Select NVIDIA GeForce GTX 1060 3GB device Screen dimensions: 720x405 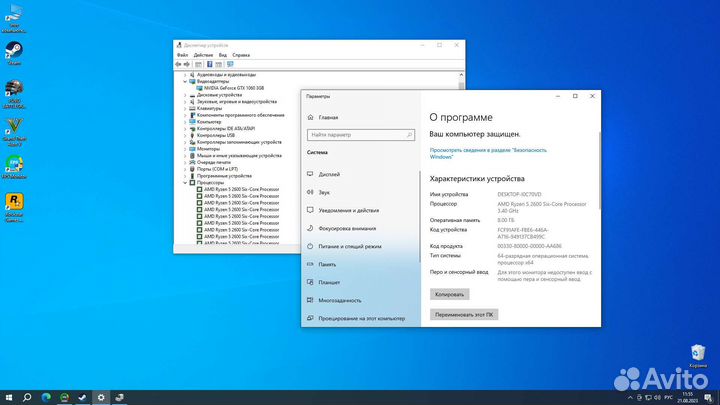click(x=234, y=88)
